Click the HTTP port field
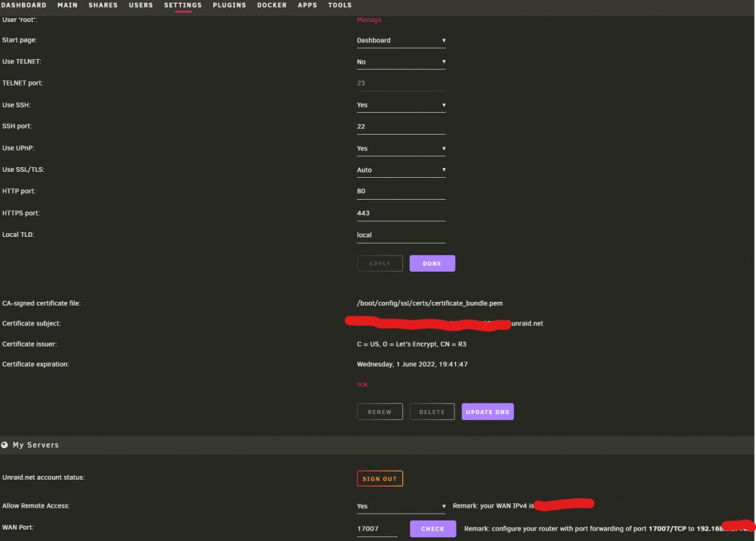Image resolution: width=756 pixels, height=541 pixels. 401,191
